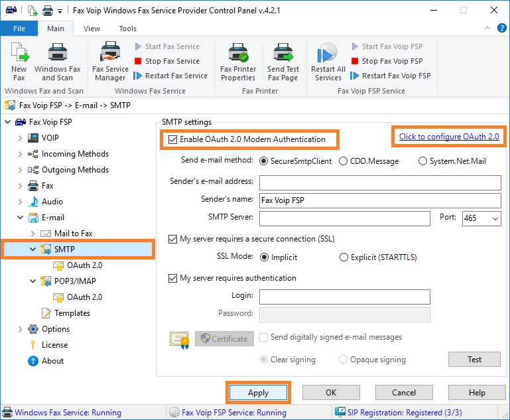Click the Test button
510x420 pixels.
[x=474, y=360]
